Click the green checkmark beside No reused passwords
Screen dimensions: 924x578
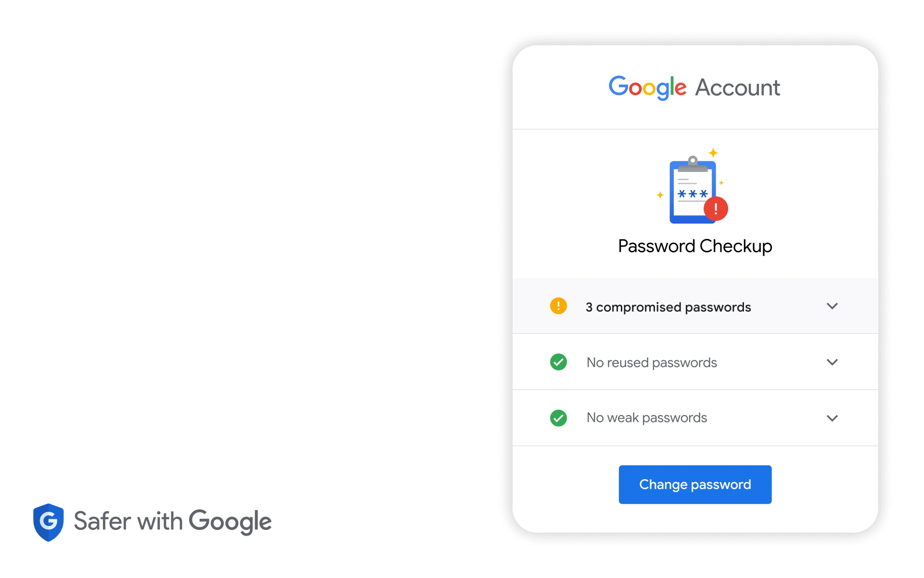558,362
